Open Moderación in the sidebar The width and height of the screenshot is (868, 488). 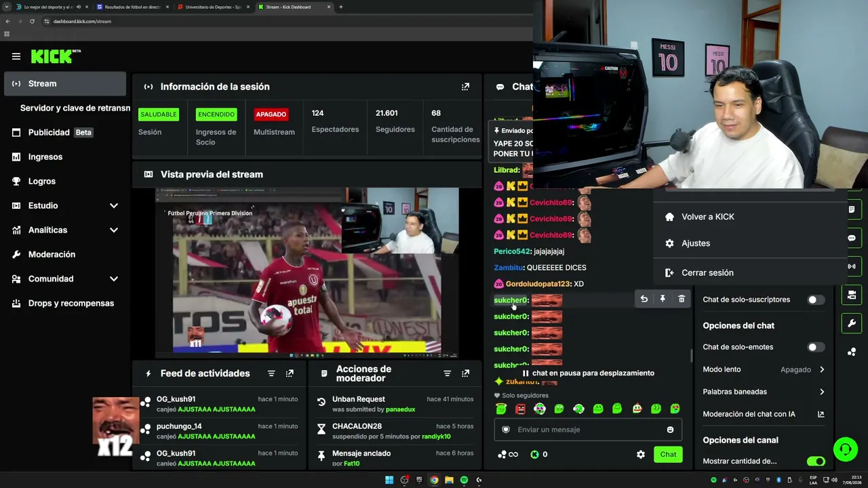(65, 254)
